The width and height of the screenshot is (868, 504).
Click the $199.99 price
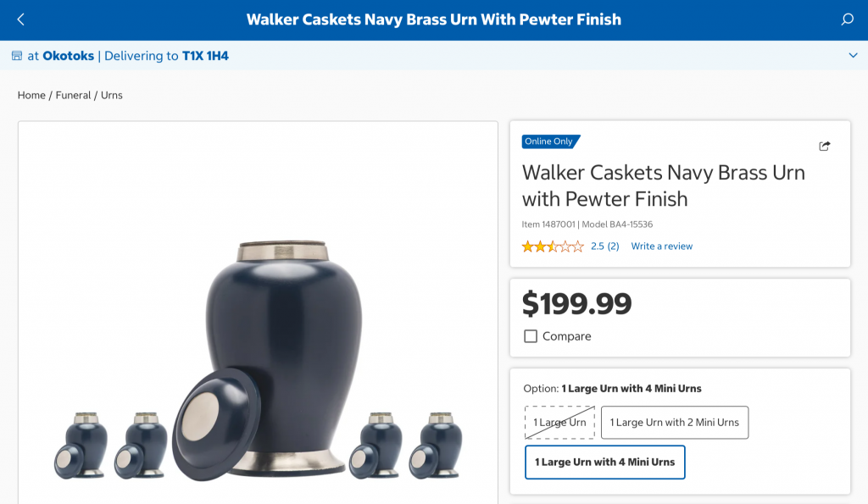576,304
